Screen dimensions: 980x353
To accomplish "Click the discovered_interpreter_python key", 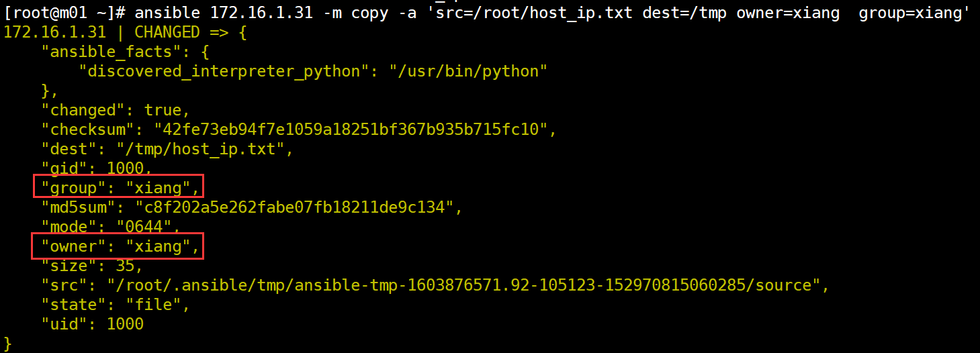I will 224,71.
